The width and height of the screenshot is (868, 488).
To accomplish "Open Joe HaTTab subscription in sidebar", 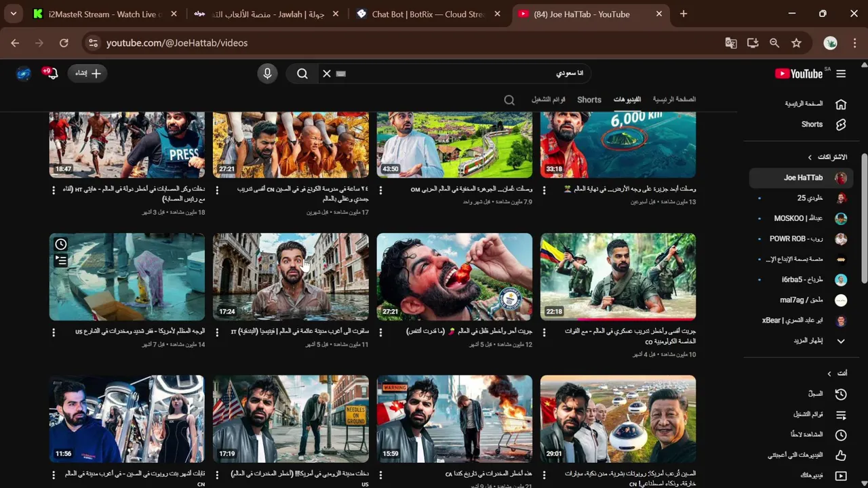I will coord(801,178).
